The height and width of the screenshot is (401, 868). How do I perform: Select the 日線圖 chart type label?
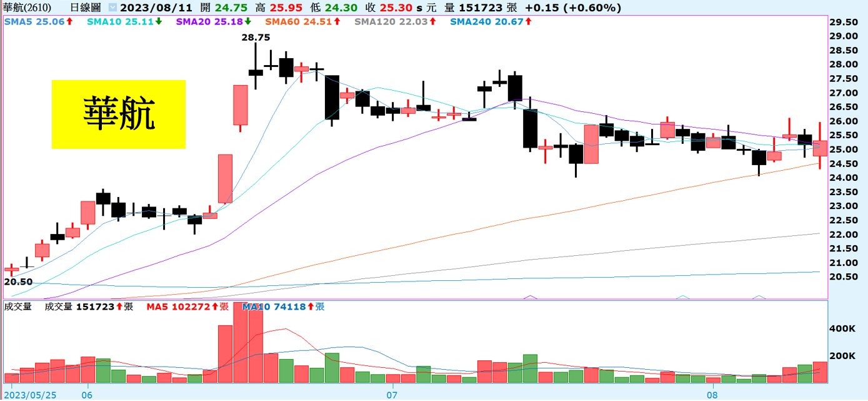click(86, 8)
